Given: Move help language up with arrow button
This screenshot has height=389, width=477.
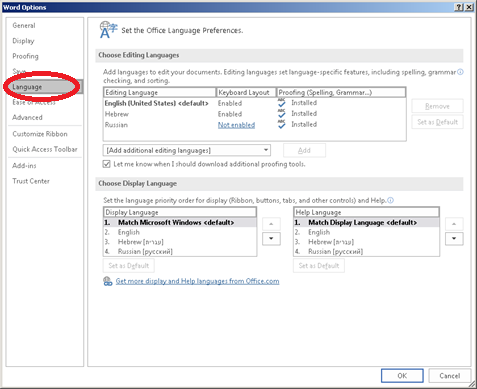Looking at the screenshot, I should [x=454, y=224].
